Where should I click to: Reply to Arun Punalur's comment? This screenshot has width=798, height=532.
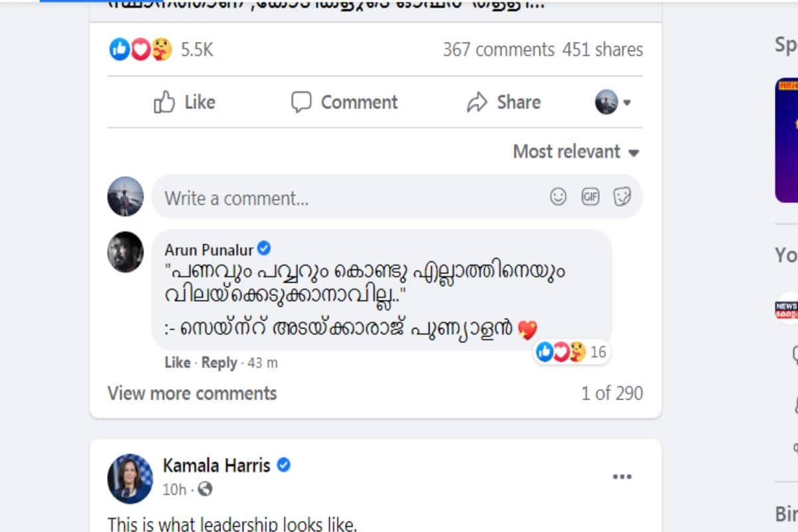pyautogui.click(x=219, y=362)
